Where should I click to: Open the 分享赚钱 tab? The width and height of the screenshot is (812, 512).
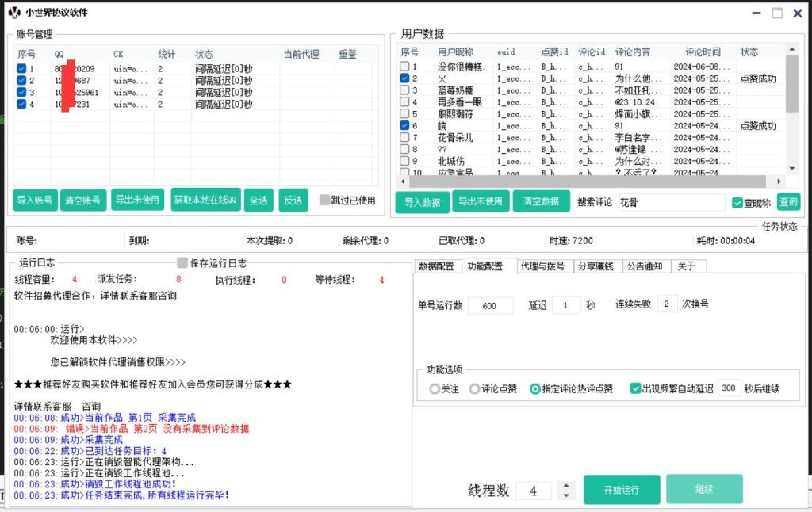click(596, 266)
